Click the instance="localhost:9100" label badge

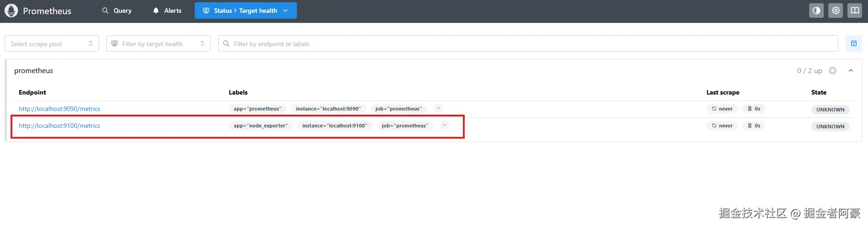pyautogui.click(x=334, y=126)
